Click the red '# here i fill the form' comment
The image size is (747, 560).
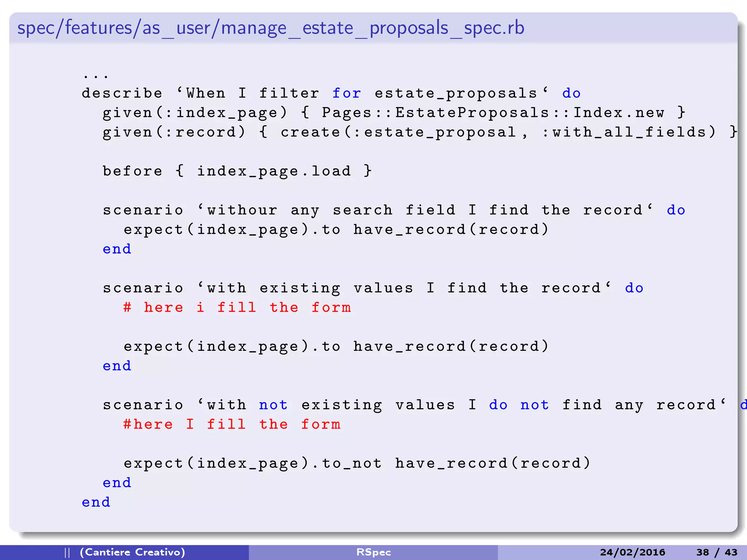point(237,307)
